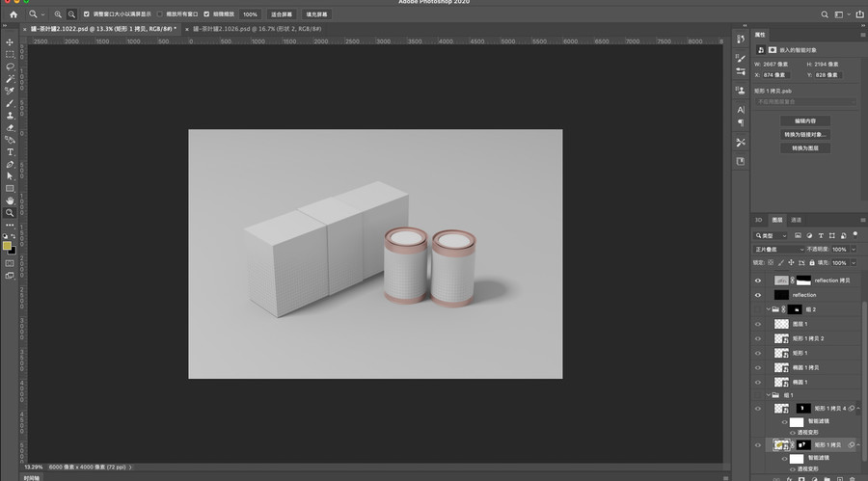Click the X position input field
Viewport: 868px width, 481px height.
tap(775, 75)
